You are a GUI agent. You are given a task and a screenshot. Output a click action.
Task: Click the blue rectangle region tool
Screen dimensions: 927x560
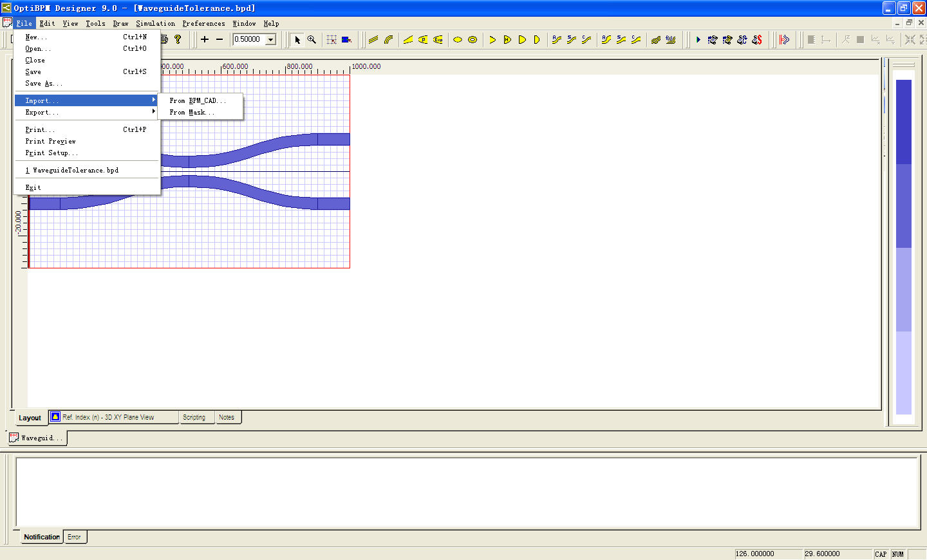[x=346, y=39]
